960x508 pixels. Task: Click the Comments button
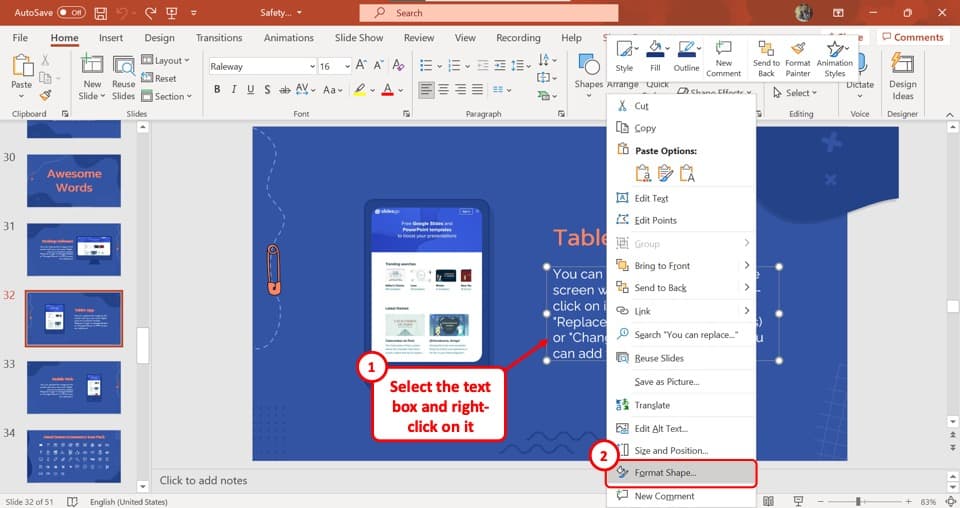(x=913, y=37)
